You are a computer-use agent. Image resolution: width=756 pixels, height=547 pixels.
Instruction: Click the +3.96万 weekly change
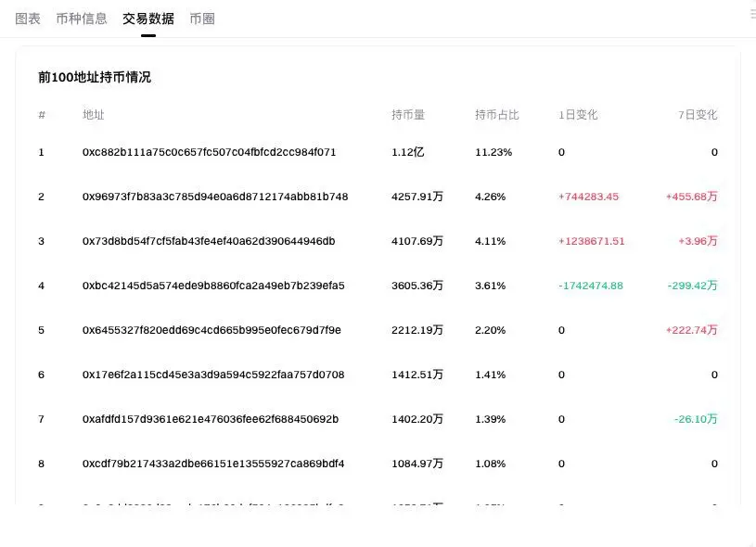(x=698, y=241)
